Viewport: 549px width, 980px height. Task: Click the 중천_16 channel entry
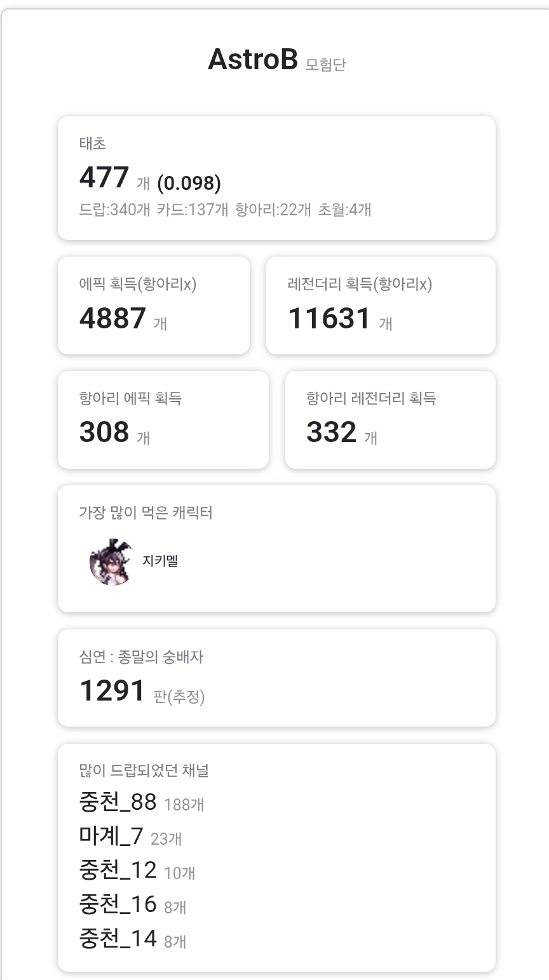[118, 904]
